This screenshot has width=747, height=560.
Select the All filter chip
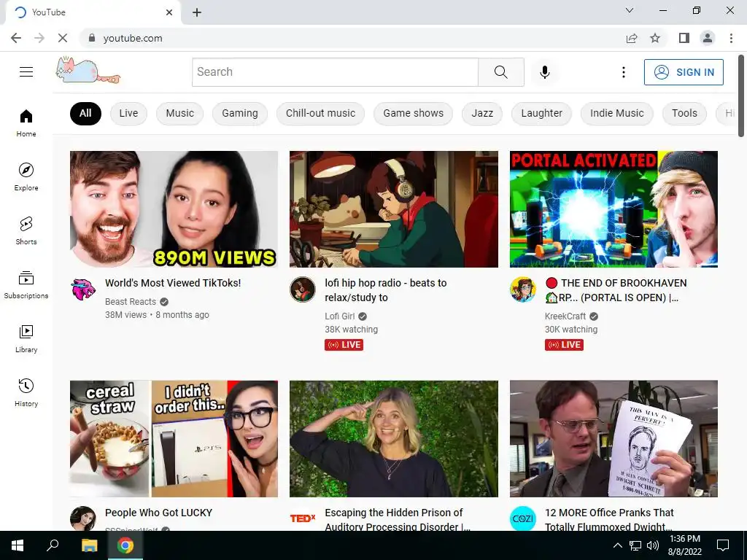(85, 113)
